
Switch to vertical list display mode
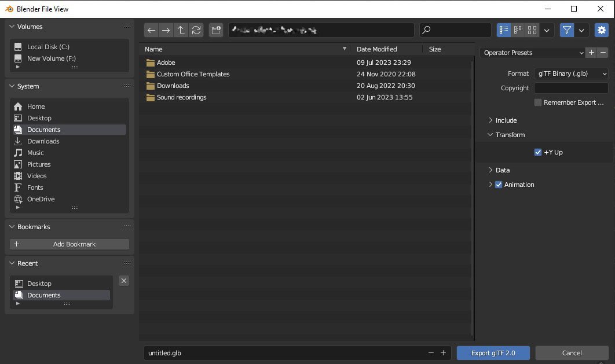pyautogui.click(x=504, y=30)
